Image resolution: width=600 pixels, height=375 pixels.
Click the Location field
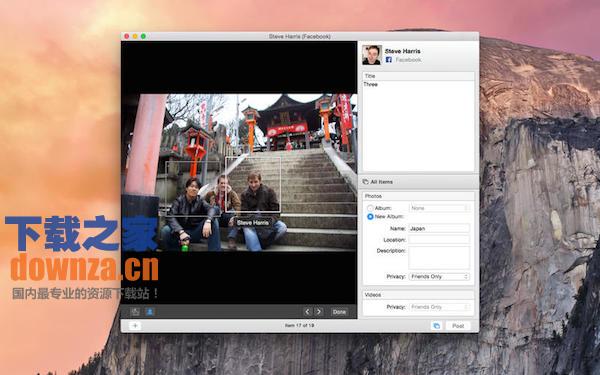(439, 240)
